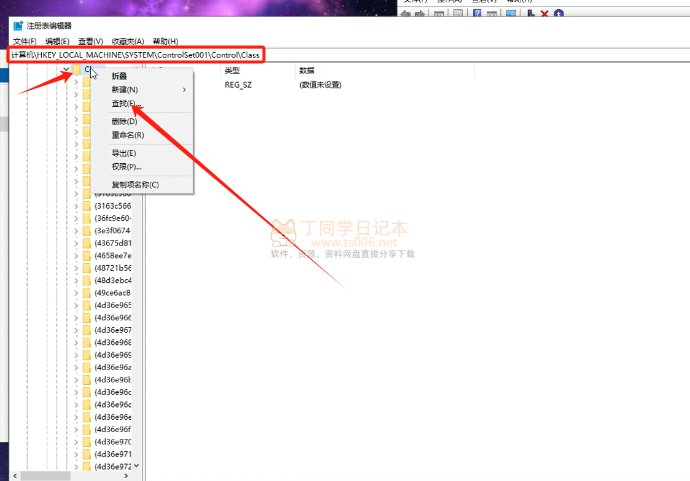
Task: Click folder icon beside {3163c566 key
Action: coord(87,206)
